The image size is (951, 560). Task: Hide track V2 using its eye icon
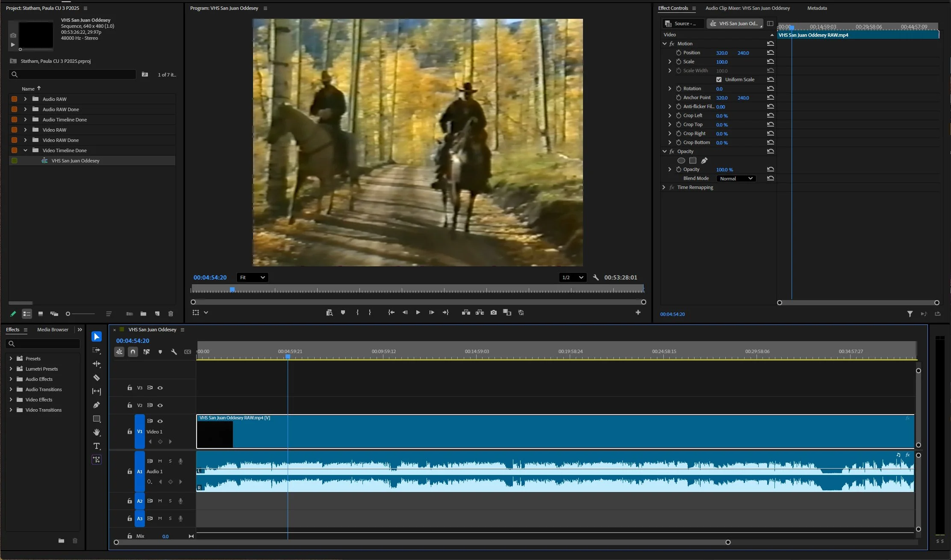pyautogui.click(x=160, y=405)
